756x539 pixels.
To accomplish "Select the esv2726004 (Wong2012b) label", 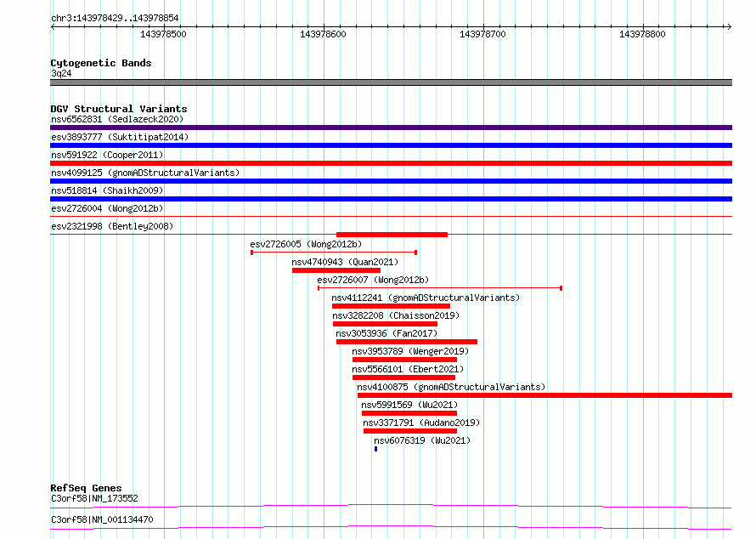I will pyautogui.click(x=107, y=208).
